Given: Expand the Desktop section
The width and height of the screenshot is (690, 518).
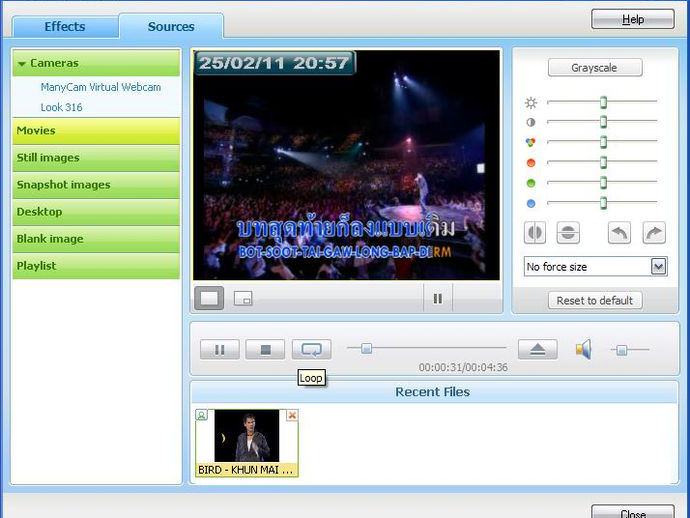Looking at the screenshot, I should pos(96,212).
